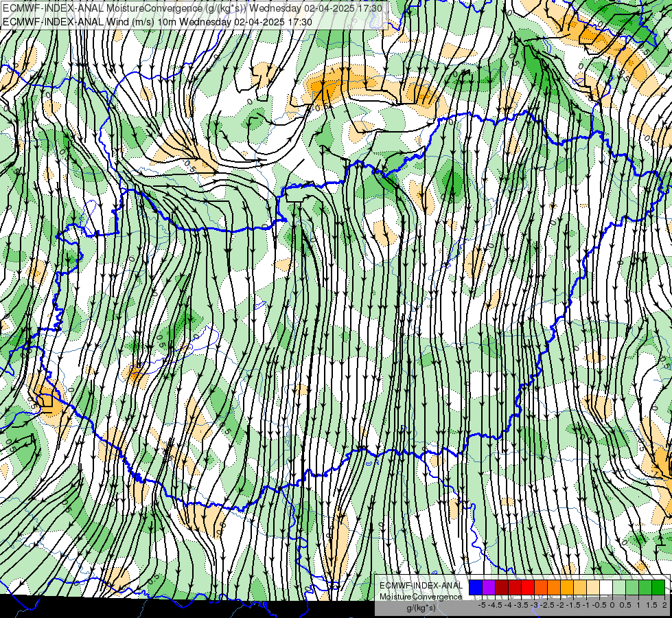Pick the green swatch between 1 and 1.5
Screen dimensions: 672x618
tap(645, 588)
